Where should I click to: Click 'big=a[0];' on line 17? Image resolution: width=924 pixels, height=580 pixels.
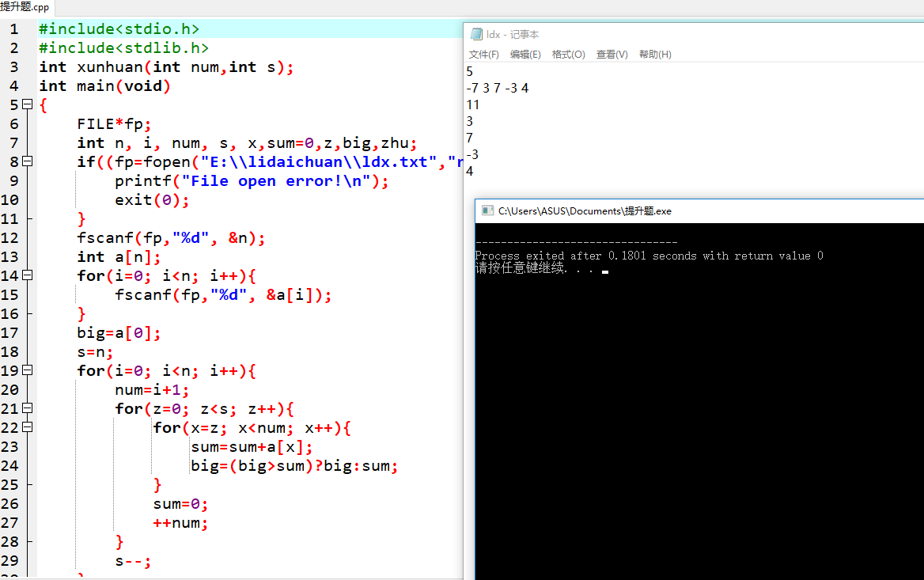click(119, 333)
